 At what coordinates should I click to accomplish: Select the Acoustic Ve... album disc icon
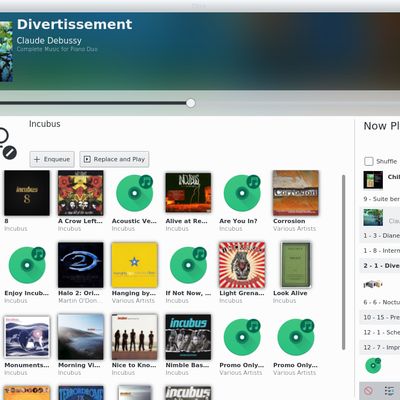pyautogui.click(x=135, y=193)
